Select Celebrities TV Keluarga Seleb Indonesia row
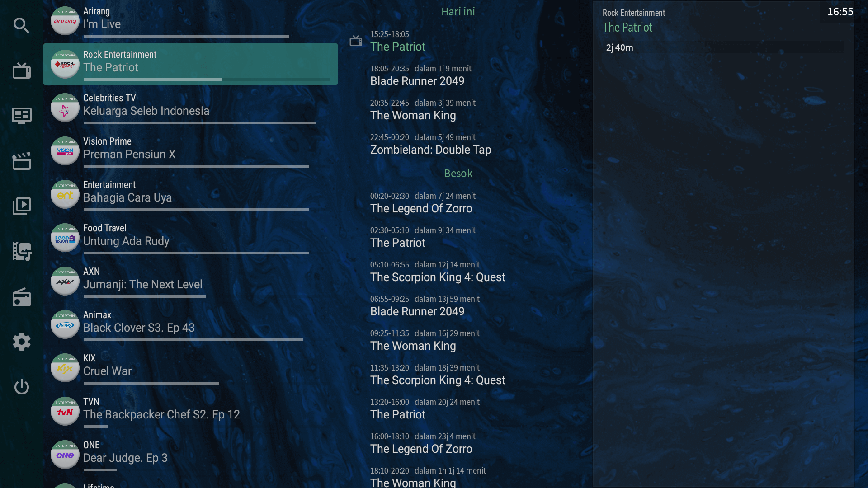 190,108
